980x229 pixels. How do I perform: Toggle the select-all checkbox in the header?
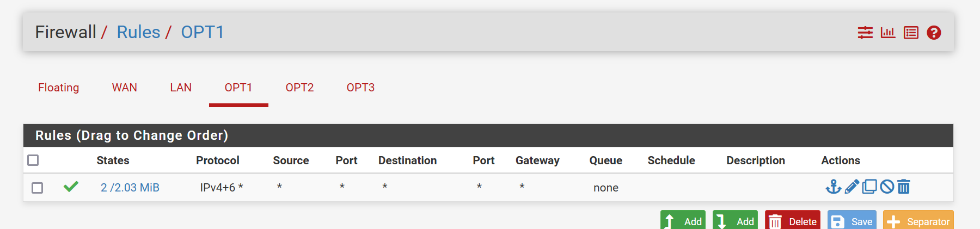[33, 160]
